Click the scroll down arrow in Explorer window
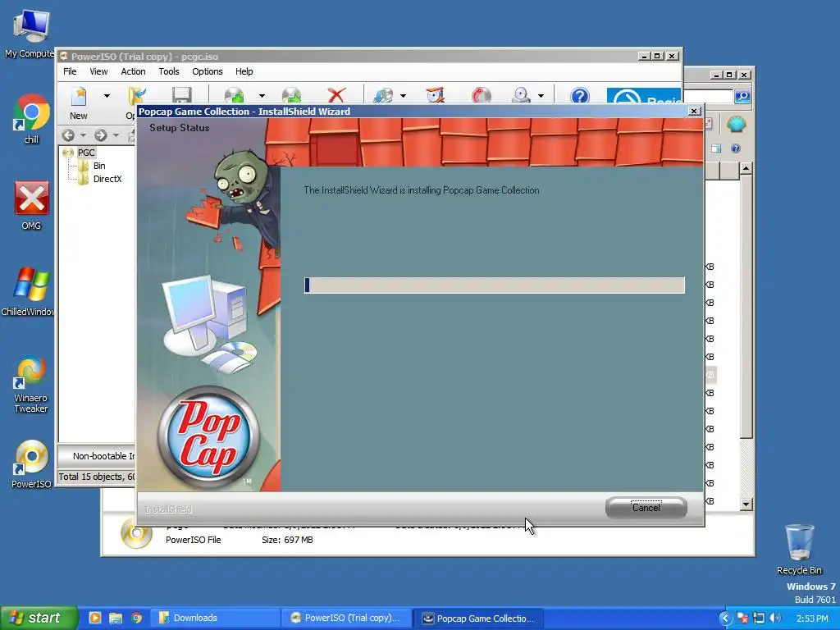The width and height of the screenshot is (840, 630). (746, 504)
